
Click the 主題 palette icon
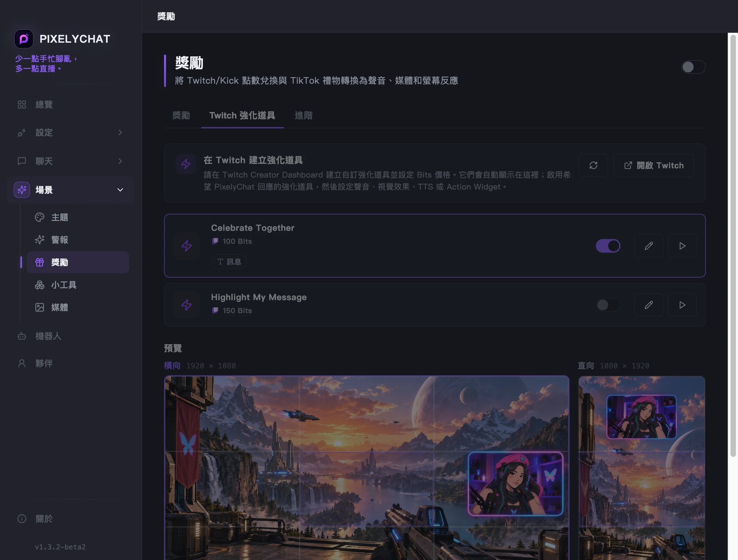40,217
